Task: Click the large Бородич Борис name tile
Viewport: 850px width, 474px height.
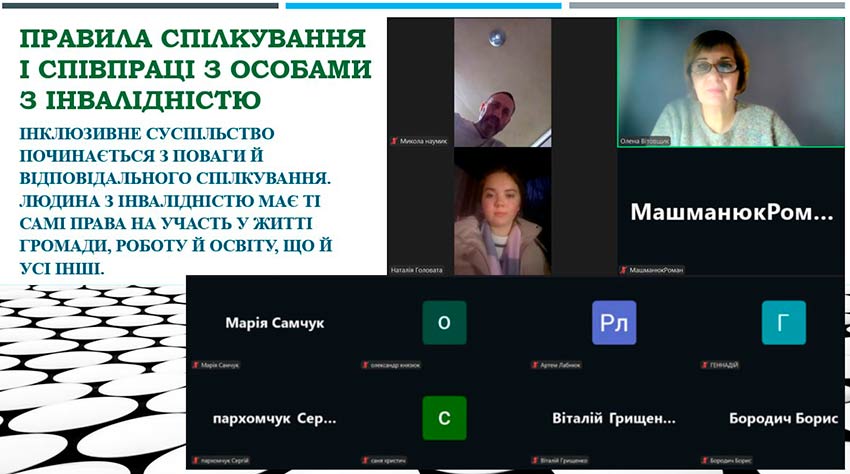Action: click(x=783, y=418)
